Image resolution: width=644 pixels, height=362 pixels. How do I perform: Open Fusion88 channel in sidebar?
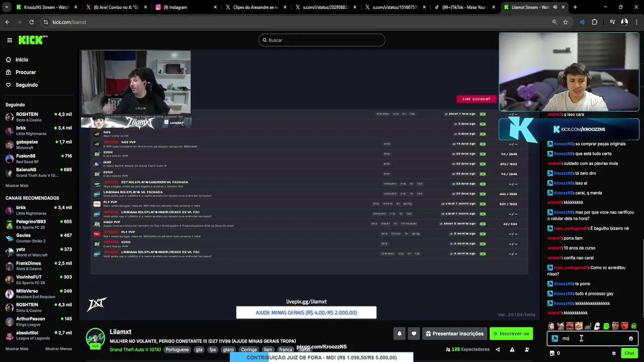coord(39,159)
